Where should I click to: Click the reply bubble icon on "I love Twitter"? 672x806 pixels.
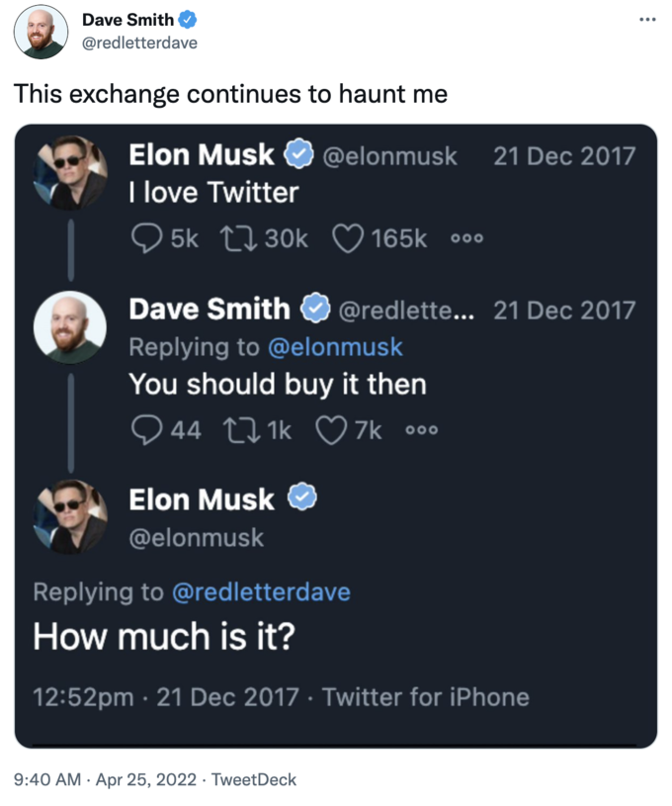[x=146, y=238]
